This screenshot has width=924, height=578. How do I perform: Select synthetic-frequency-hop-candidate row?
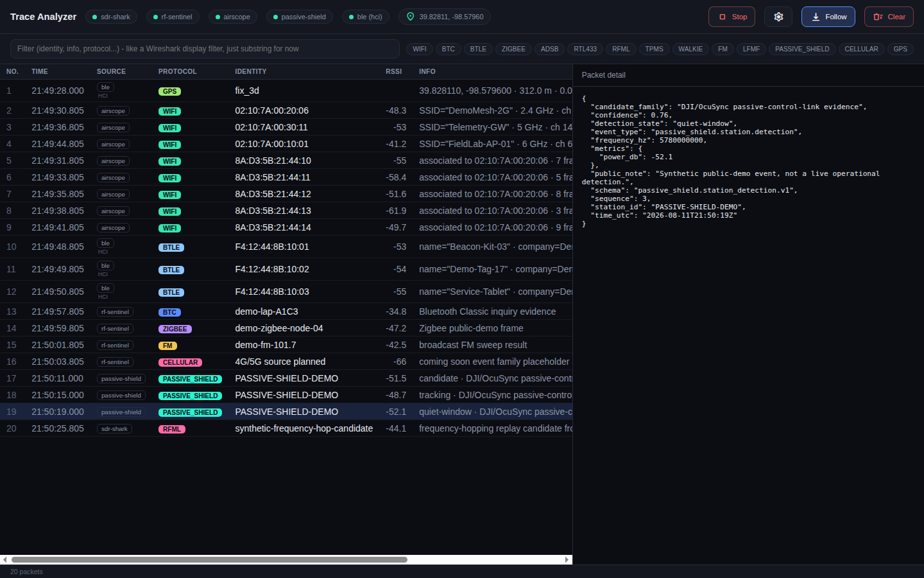click(286, 428)
